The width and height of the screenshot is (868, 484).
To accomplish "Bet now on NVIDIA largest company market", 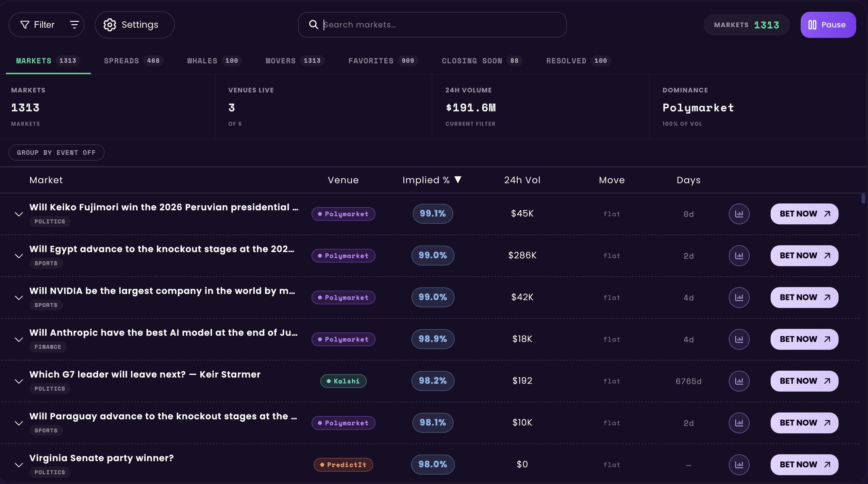I will [x=804, y=298].
